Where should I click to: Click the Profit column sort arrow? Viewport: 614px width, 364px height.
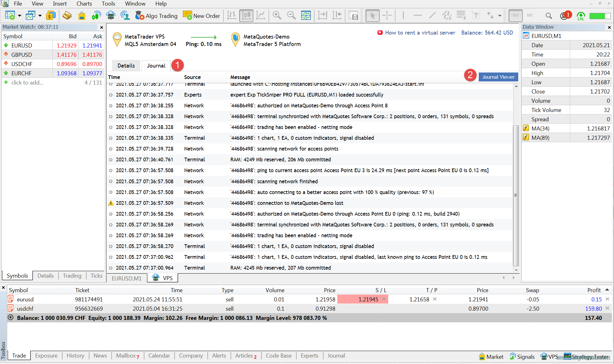point(607,290)
